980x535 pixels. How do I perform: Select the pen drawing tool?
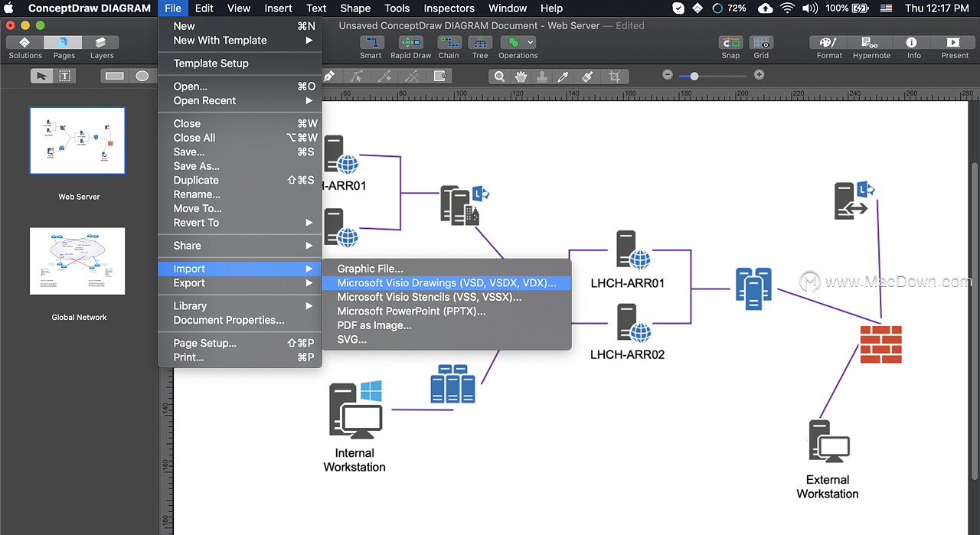(330, 76)
